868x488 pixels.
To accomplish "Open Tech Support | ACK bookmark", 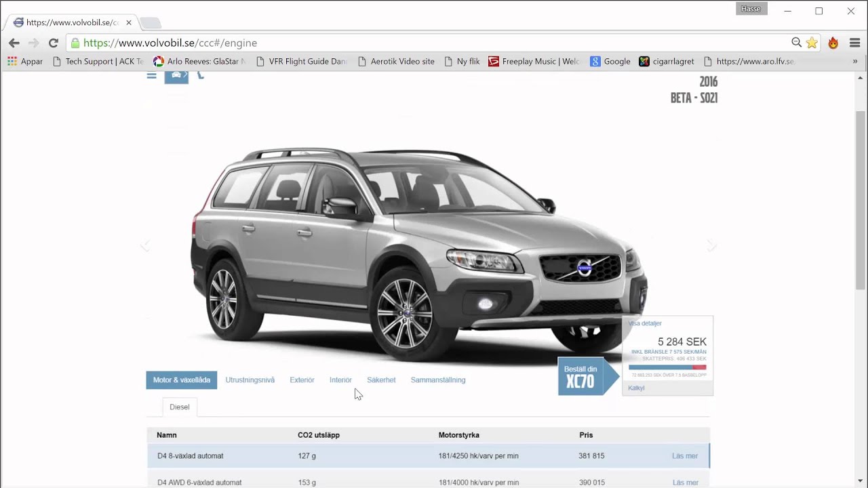I will point(98,61).
